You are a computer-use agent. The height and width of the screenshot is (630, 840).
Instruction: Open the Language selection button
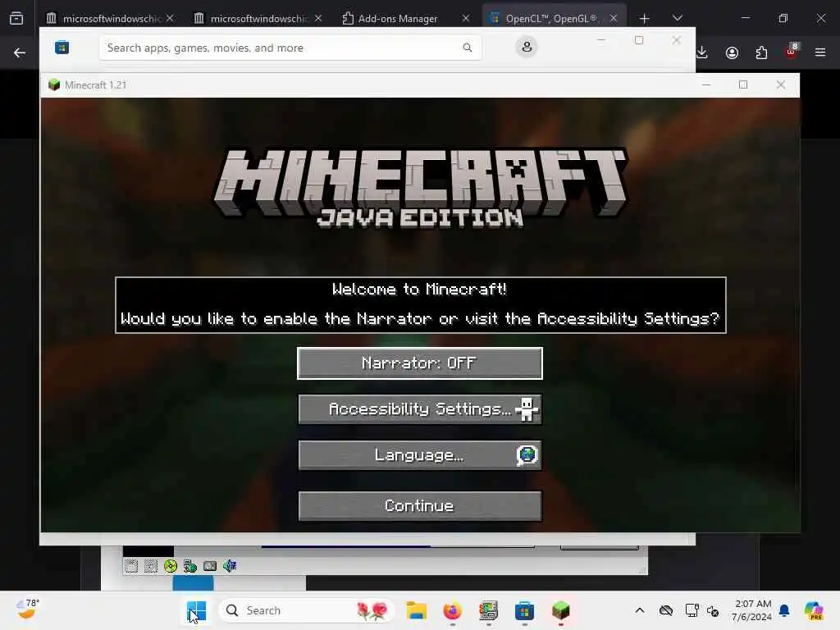click(419, 455)
